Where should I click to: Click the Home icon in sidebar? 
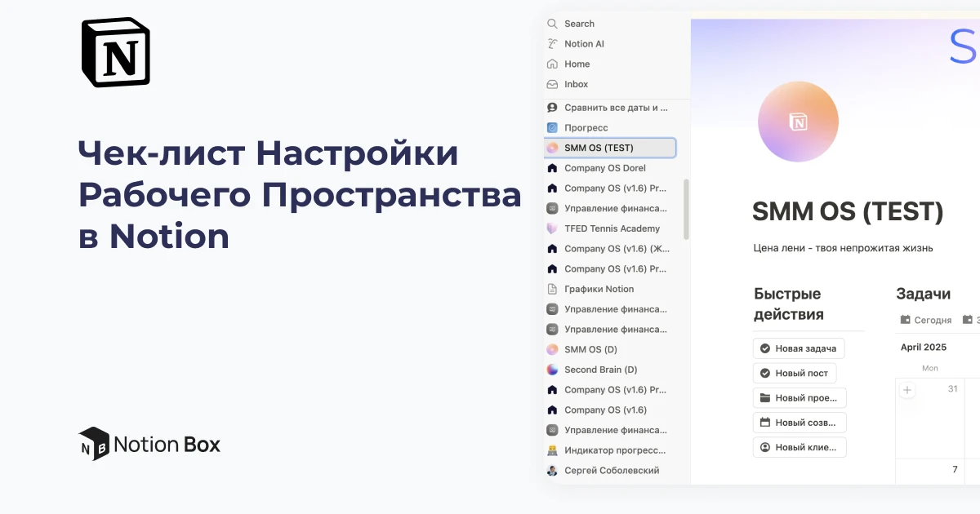tap(553, 64)
